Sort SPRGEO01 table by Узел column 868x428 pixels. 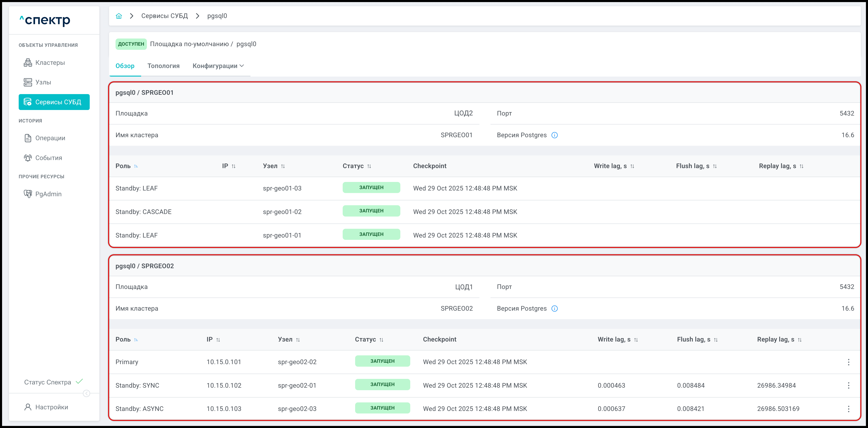coord(283,166)
